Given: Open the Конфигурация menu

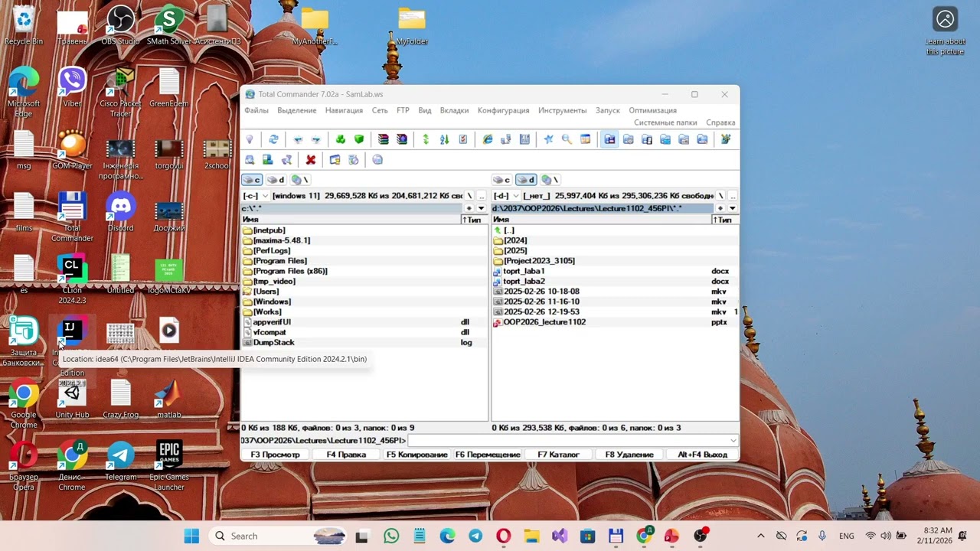Looking at the screenshot, I should tap(504, 110).
